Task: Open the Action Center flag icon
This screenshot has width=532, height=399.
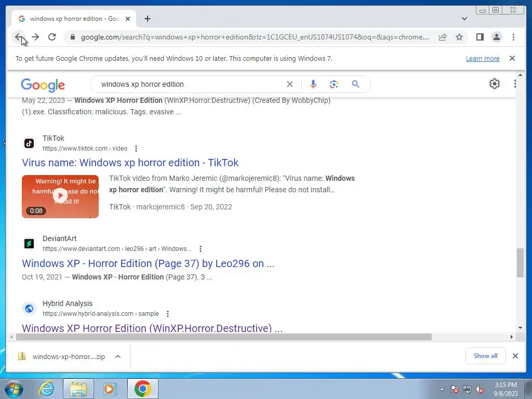Action: coord(455,389)
